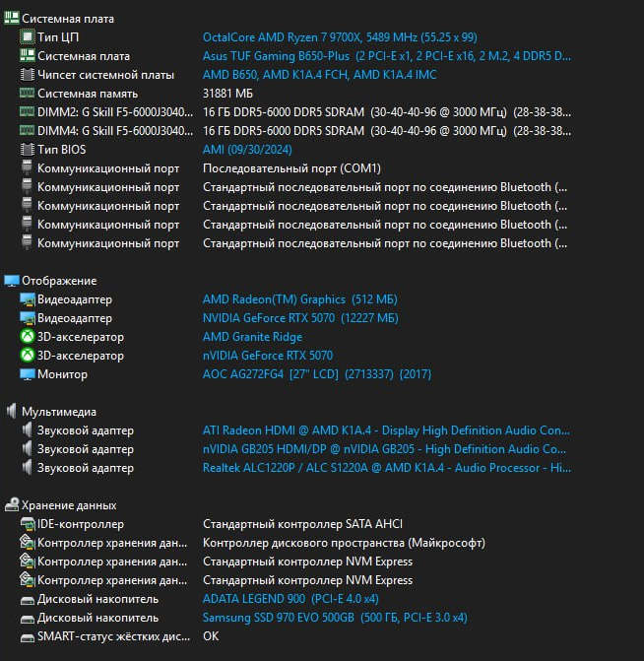Click the speaker icon for the nVIDIA GB205 row

(x=27, y=448)
